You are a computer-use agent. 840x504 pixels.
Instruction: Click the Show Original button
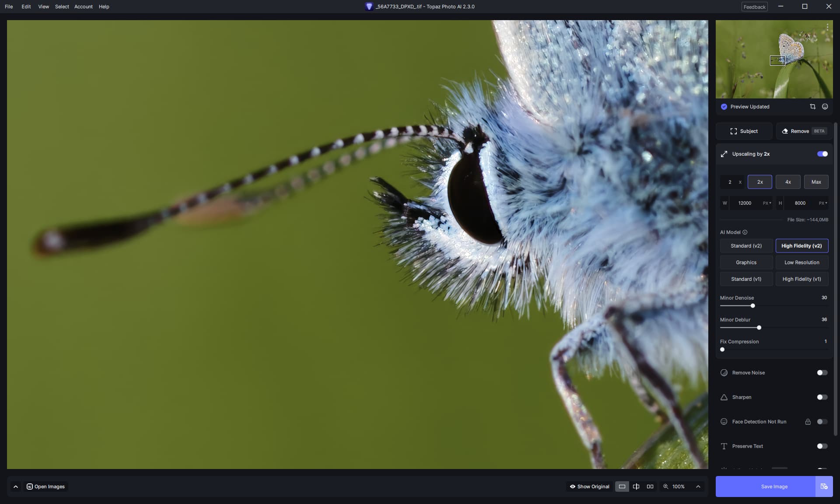(589, 486)
